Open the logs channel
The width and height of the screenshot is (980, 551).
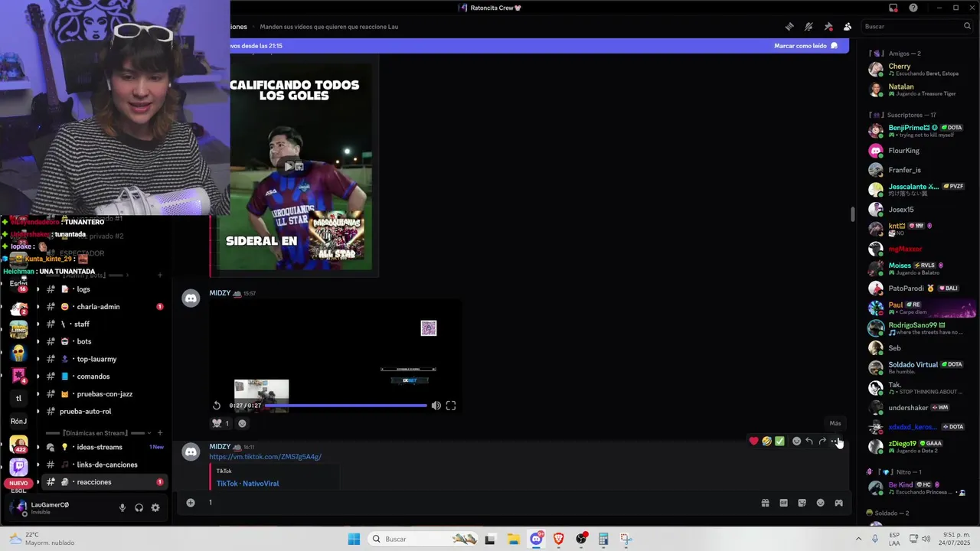pyautogui.click(x=103, y=289)
